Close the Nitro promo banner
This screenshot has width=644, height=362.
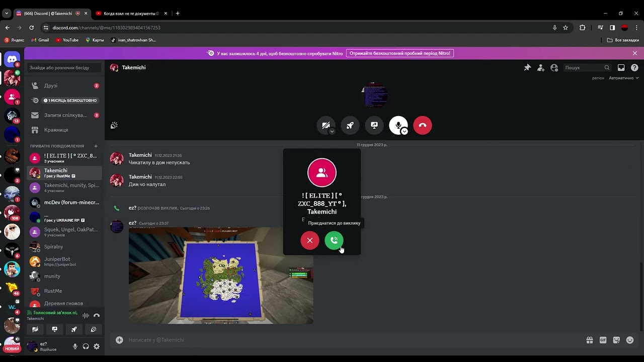tap(635, 53)
